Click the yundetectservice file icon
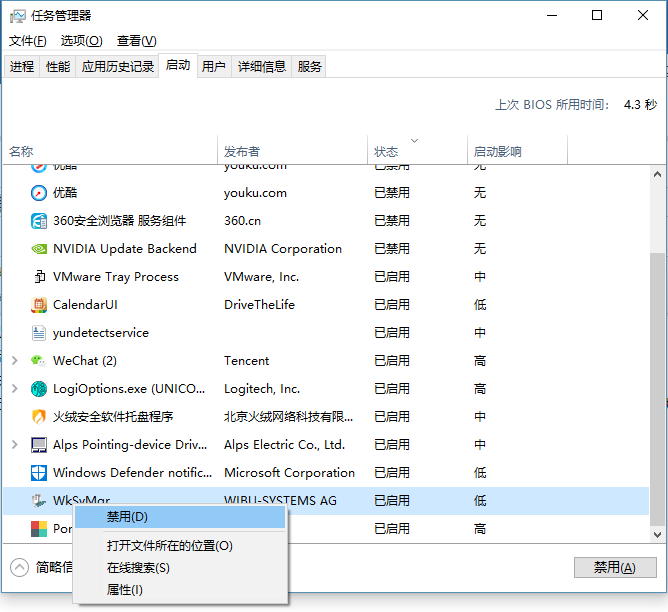 pyautogui.click(x=39, y=333)
